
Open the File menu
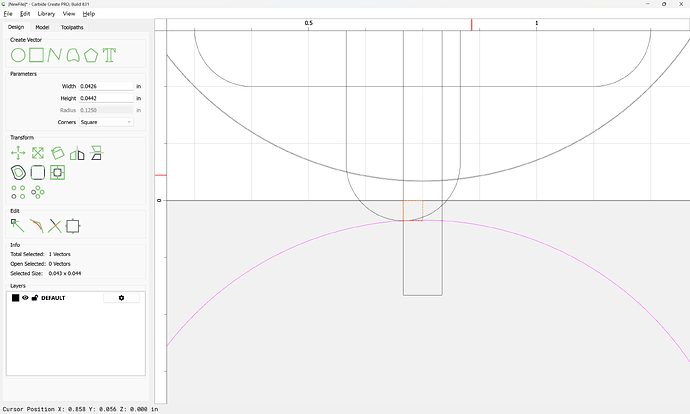[x=8, y=14]
